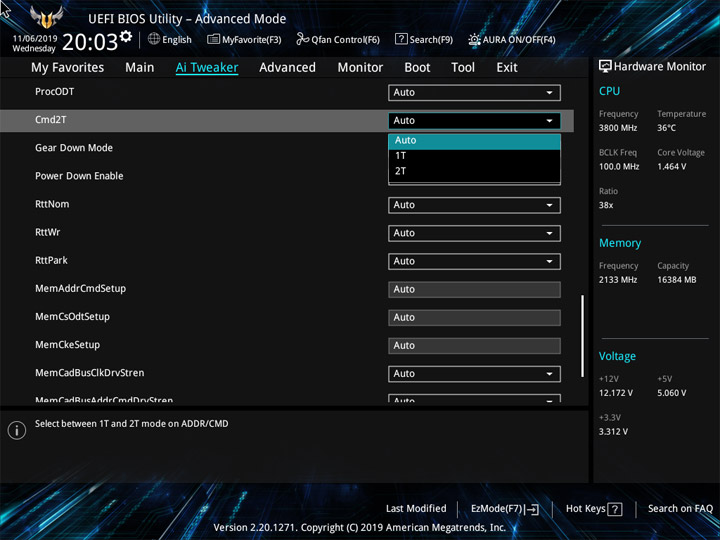Image resolution: width=720 pixels, height=540 pixels.
Task: Click the settings list scrollbar
Action: pos(583,336)
